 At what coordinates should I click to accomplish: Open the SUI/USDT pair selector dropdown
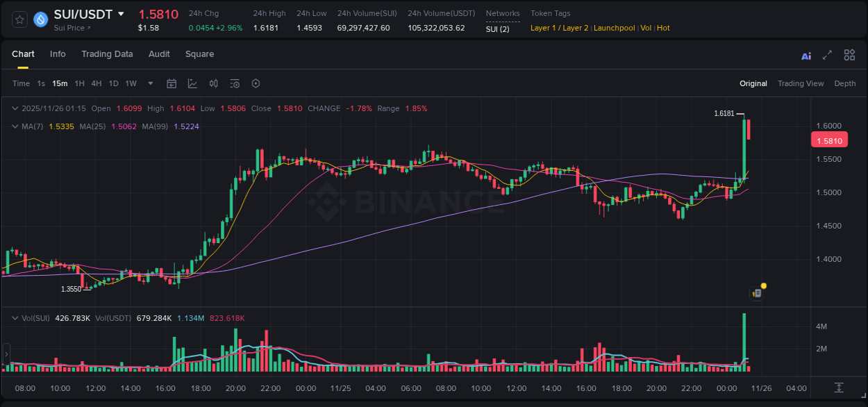(x=122, y=14)
